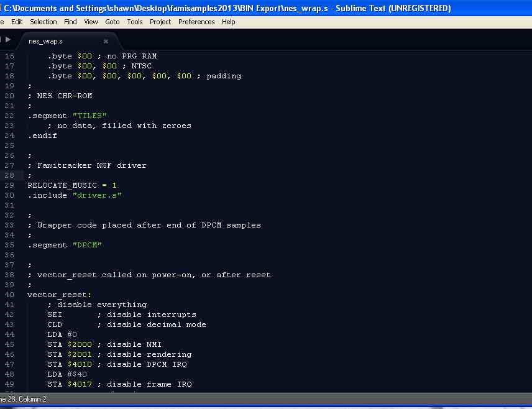The height and width of the screenshot is (409, 532).
Task: Close the nes_wrap.s tab
Action: click(106, 41)
